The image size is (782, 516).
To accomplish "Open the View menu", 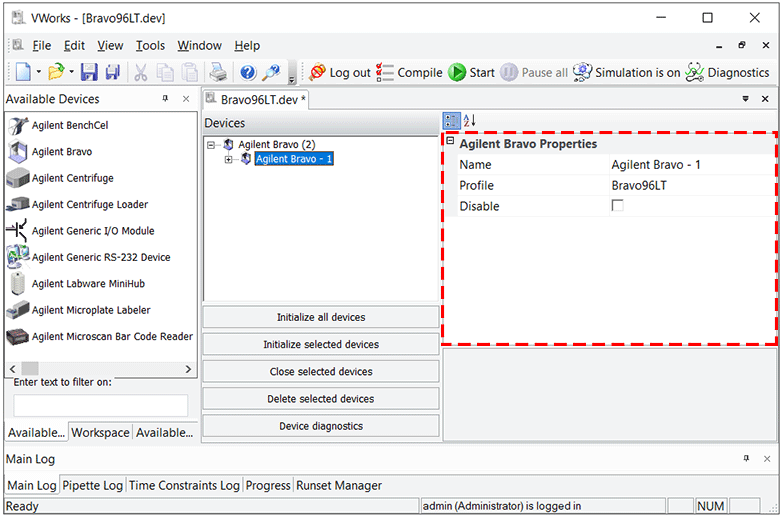I will tap(110, 46).
